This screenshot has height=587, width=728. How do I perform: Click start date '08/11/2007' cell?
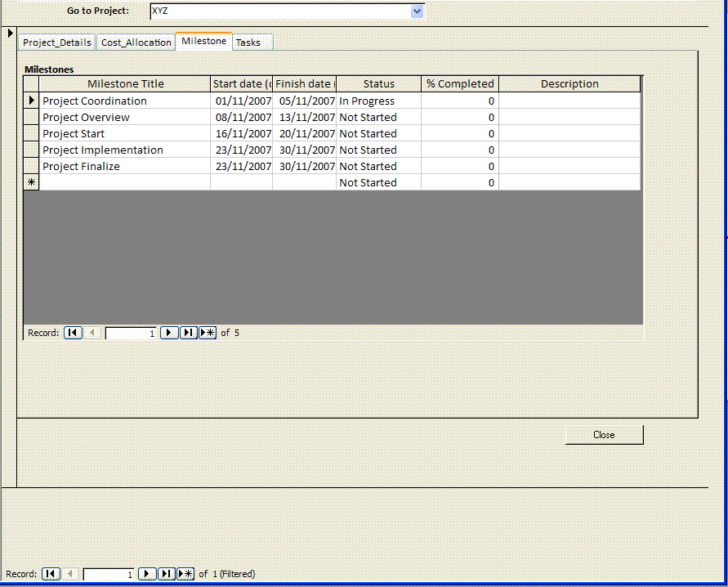click(x=241, y=117)
